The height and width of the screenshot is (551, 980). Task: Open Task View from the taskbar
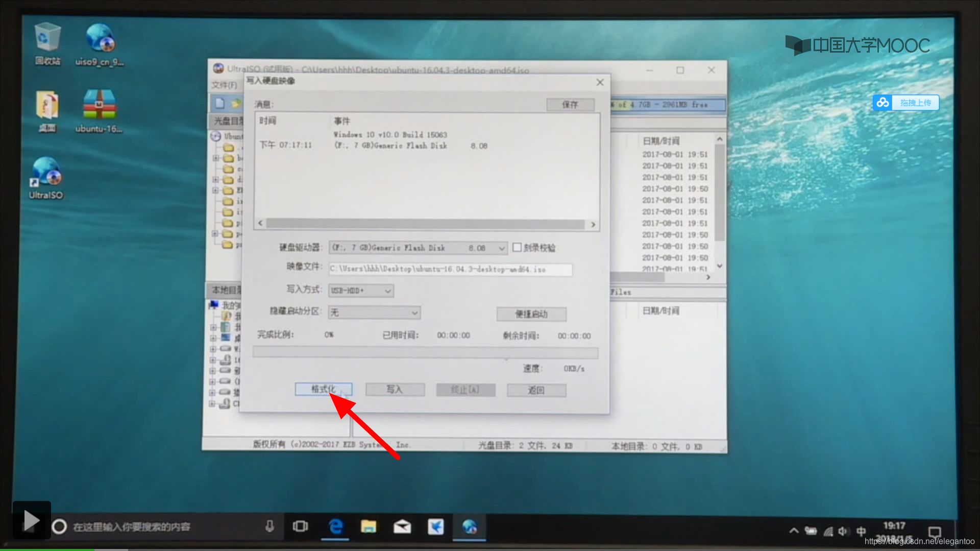coord(300,526)
